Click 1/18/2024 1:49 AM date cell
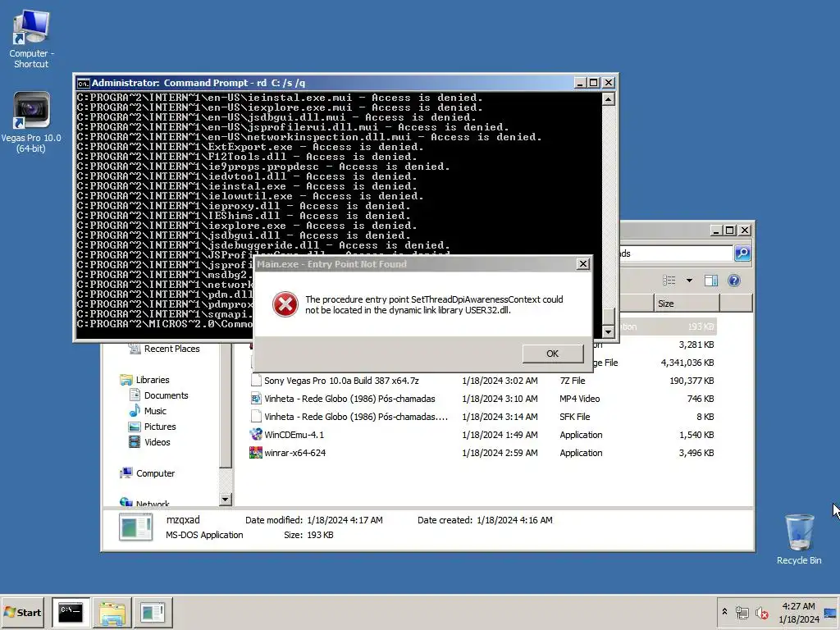840x630 pixels. point(500,435)
